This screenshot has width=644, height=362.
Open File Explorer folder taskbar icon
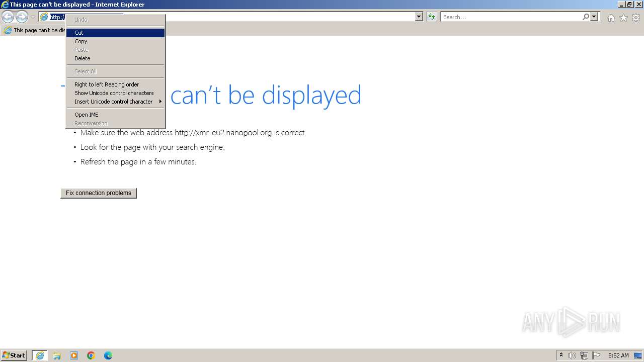(57, 355)
